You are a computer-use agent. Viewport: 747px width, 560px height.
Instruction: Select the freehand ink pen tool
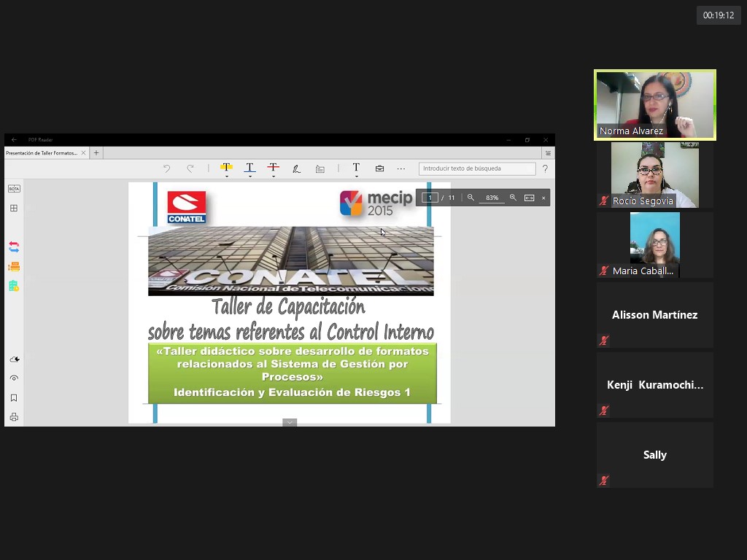(x=296, y=168)
